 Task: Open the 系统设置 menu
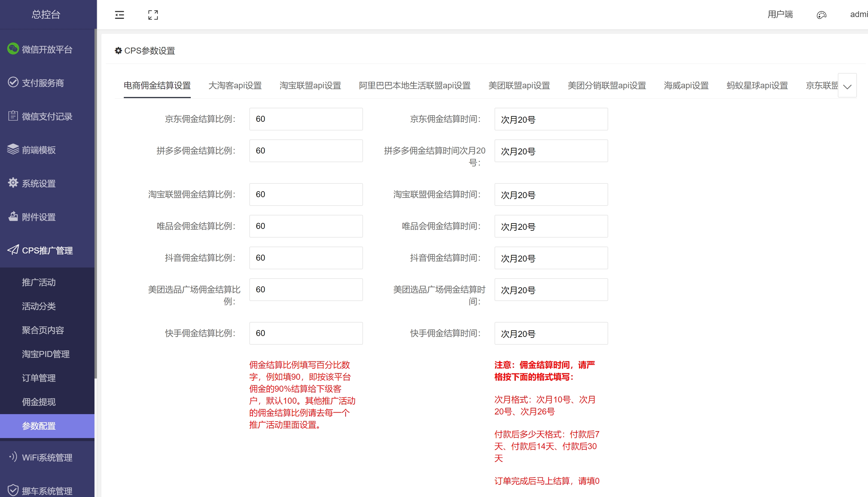tap(48, 183)
